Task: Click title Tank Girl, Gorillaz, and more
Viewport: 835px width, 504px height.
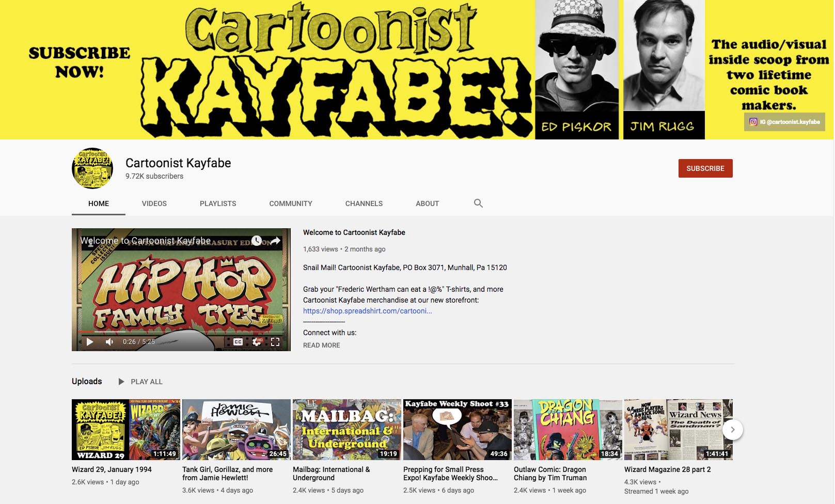Action: point(227,474)
